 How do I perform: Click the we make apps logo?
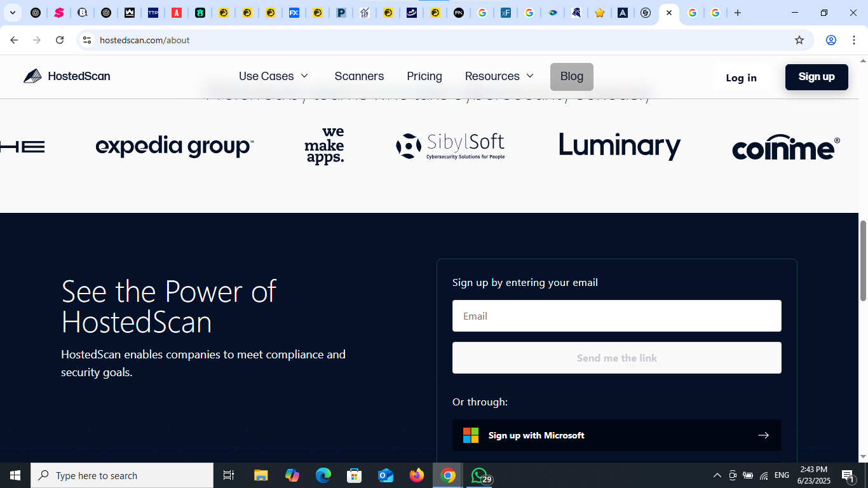[325, 146]
